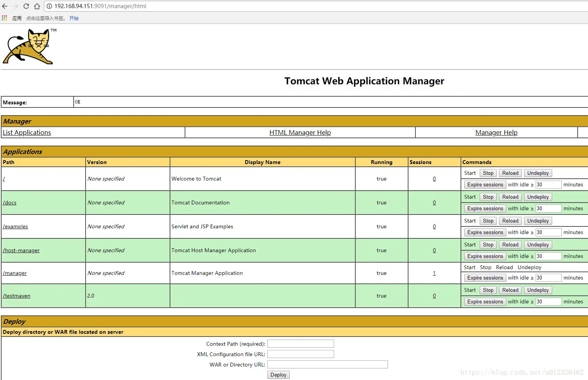Click the browser back arrow
The width and height of the screenshot is (588, 380).
click(5, 6)
